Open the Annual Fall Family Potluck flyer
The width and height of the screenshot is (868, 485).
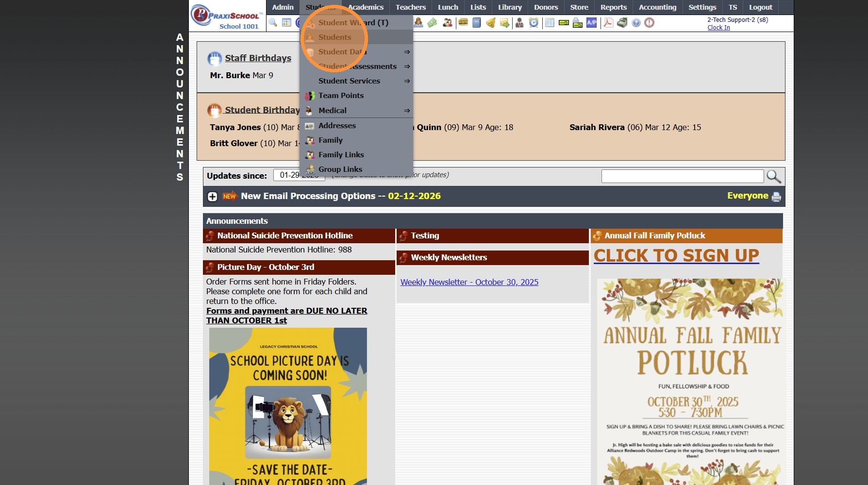click(x=689, y=382)
